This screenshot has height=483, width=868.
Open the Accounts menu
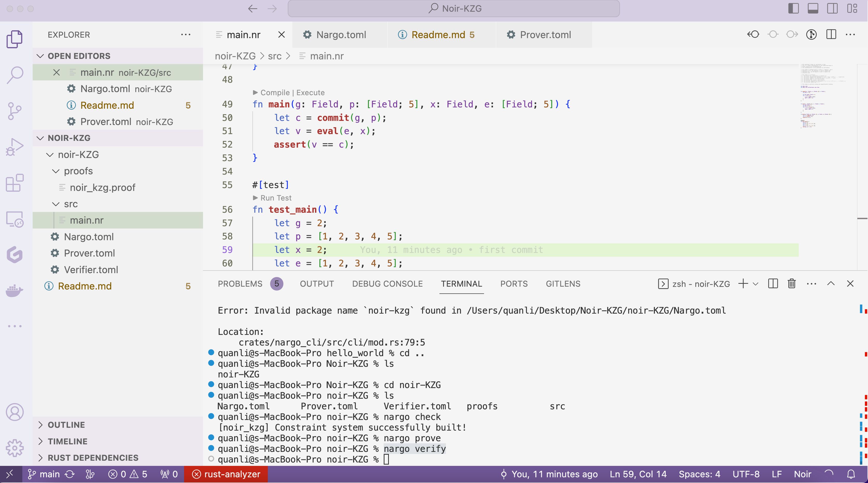coord(15,412)
